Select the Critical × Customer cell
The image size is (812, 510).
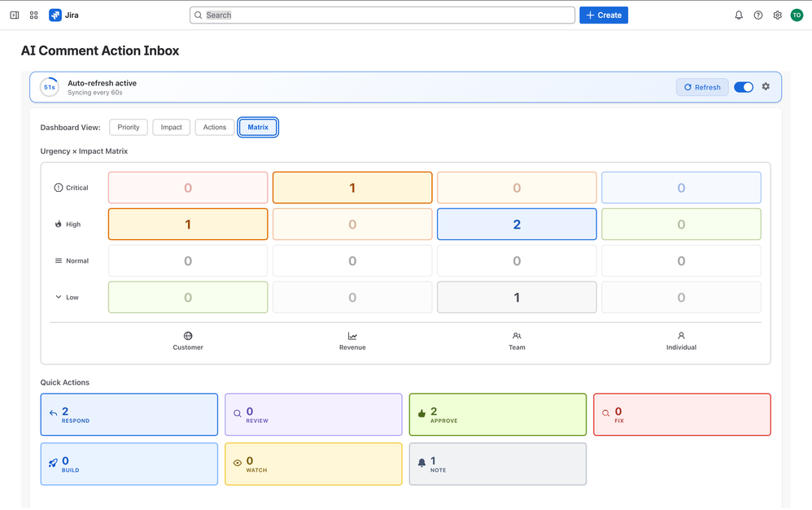188,187
